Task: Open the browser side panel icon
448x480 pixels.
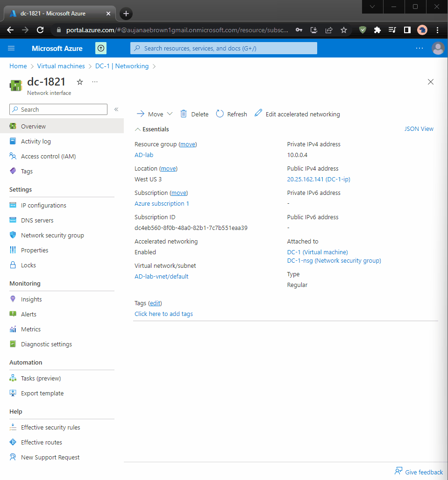Action: tap(407, 30)
